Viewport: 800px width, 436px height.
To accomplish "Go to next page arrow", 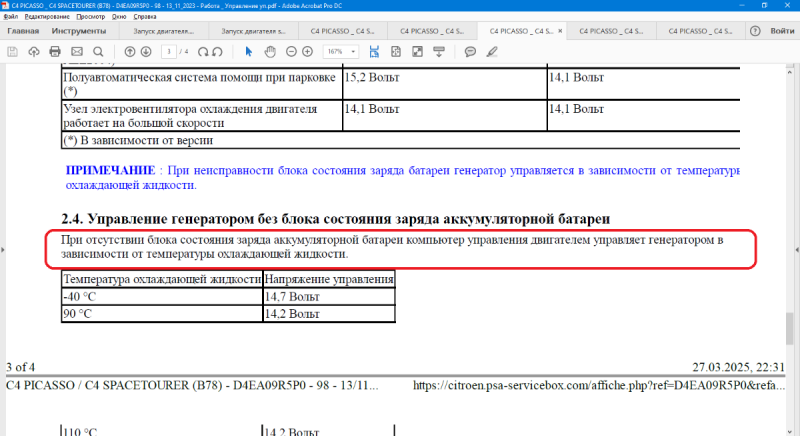I will click(x=147, y=51).
